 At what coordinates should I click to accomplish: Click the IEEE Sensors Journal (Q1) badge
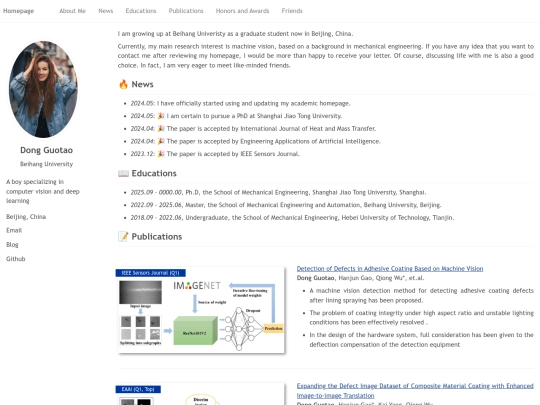pos(150,273)
